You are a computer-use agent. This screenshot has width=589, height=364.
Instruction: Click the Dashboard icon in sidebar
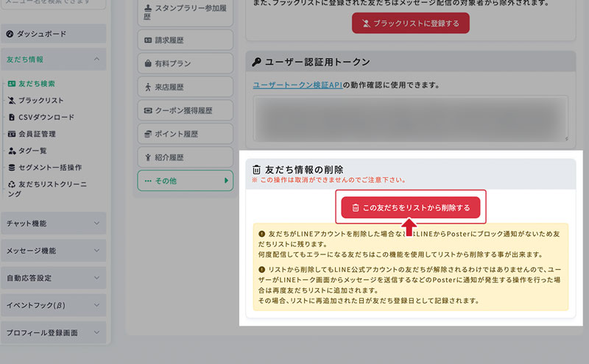[x=10, y=35]
